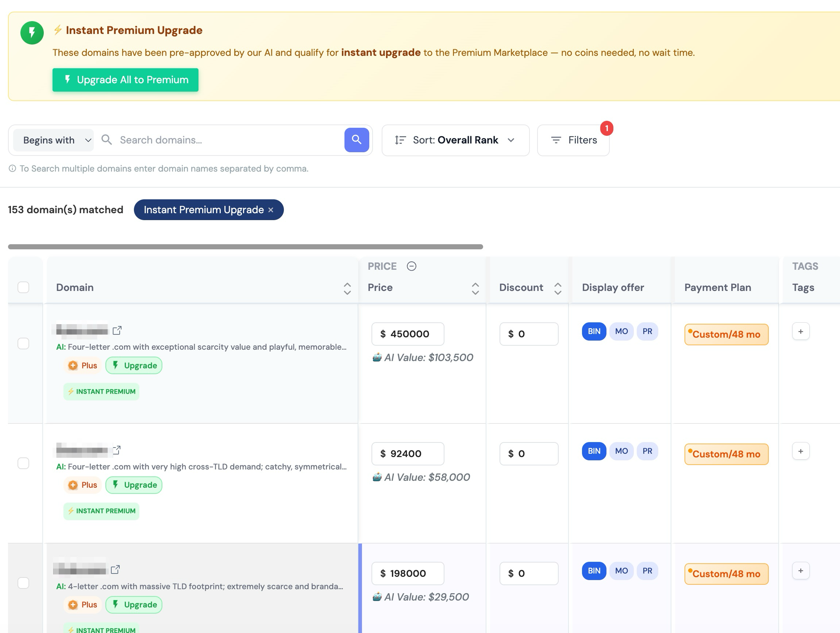840x633 pixels.
Task: Click Upgrade All to Premium button
Action: 125,80
